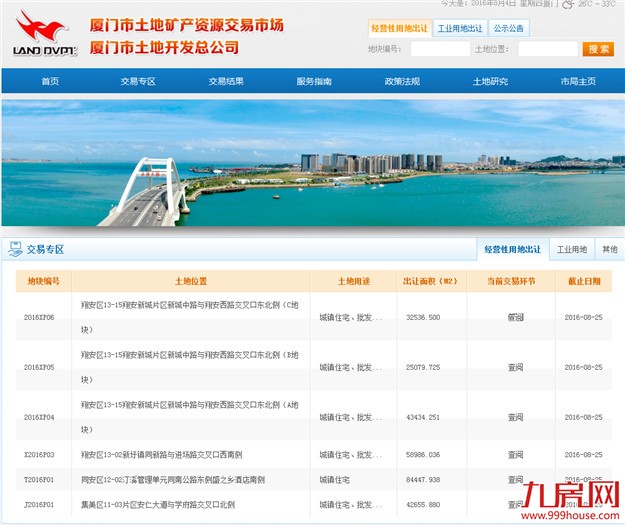The height and width of the screenshot is (525, 625).
Task: Open 市局主页 in the navigation bar
Action: [x=578, y=81]
